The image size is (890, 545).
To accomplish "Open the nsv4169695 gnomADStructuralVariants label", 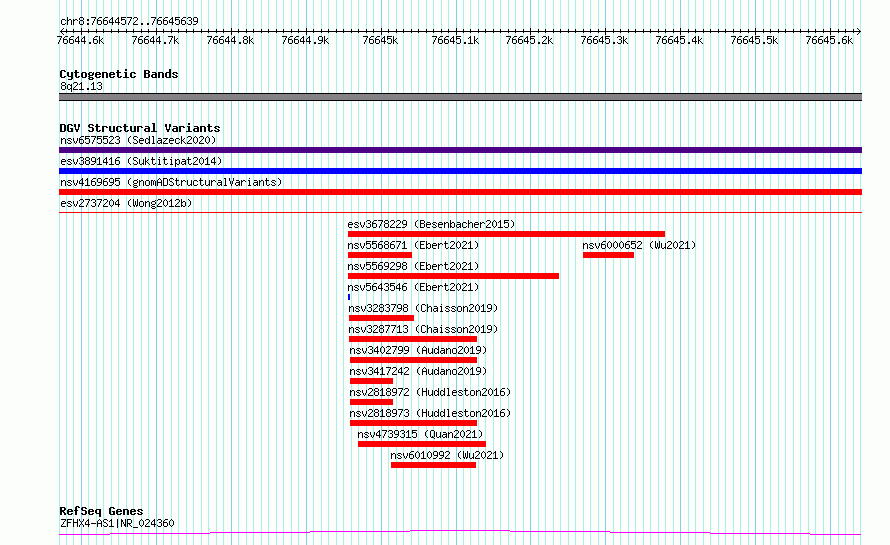I will point(170,183).
